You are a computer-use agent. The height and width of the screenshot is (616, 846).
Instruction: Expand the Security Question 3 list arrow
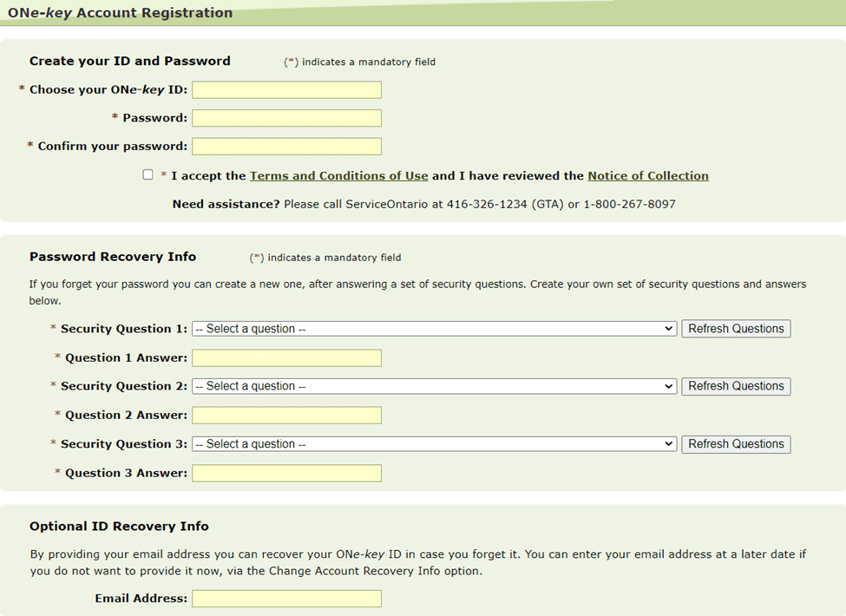(x=669, y=443)
